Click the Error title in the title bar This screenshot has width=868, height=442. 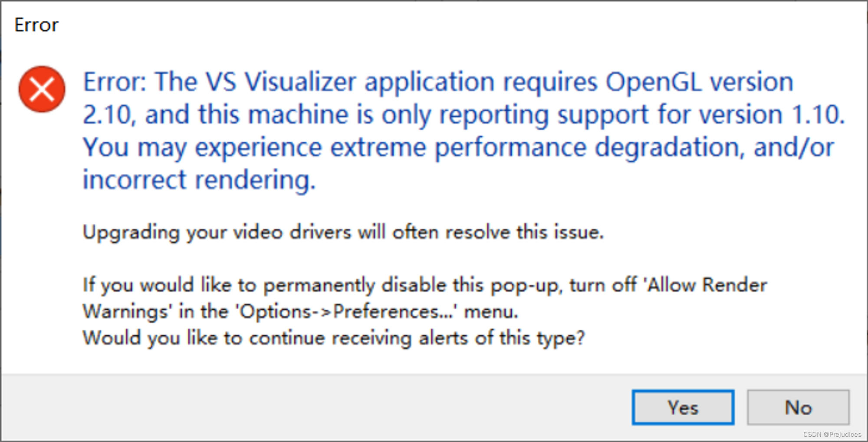pos(36,25)
